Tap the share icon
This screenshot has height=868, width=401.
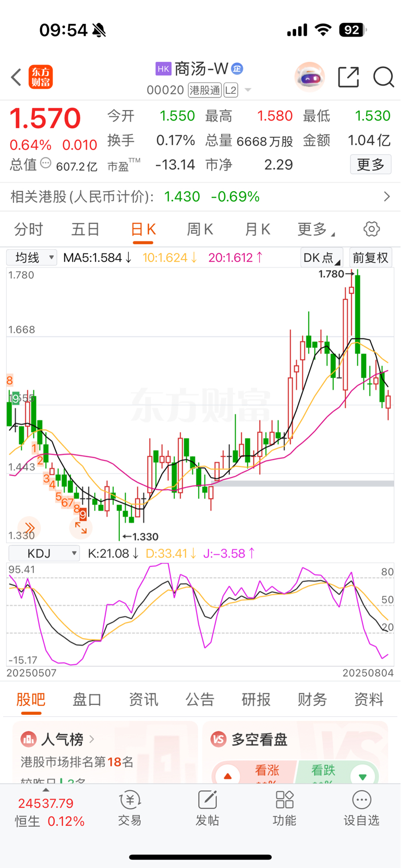coord(348,77)
